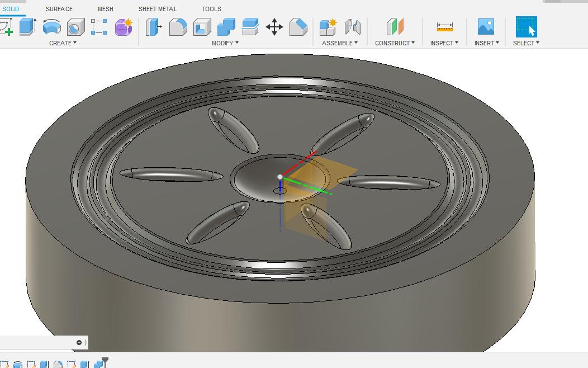Select the Revolve tool
This screenshot has height=368, width=588.
[51, 27]
